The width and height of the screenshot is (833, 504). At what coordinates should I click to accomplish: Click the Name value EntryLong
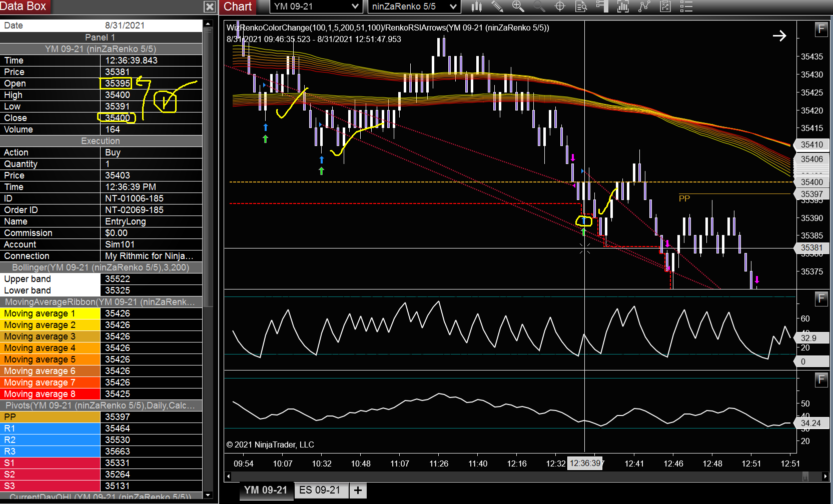[126, 221]
